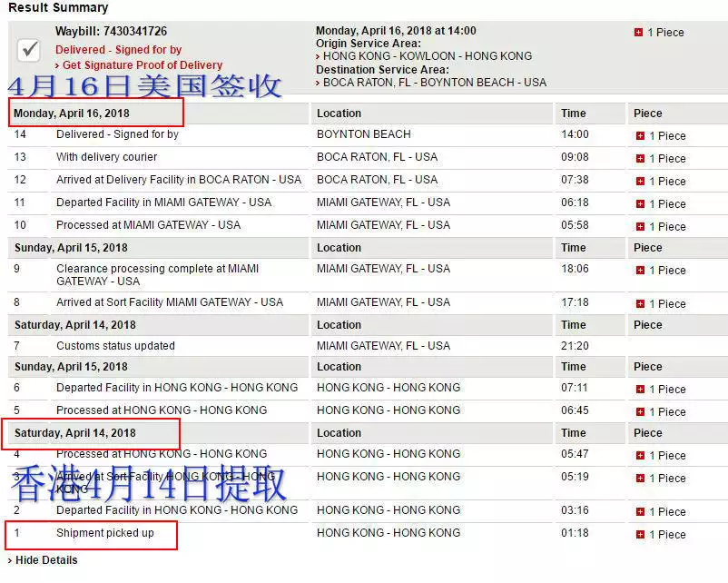Select the Delivered - Signed for by event row 14
The width and height of the screenshot is (728, 583).
pos(117,134)
